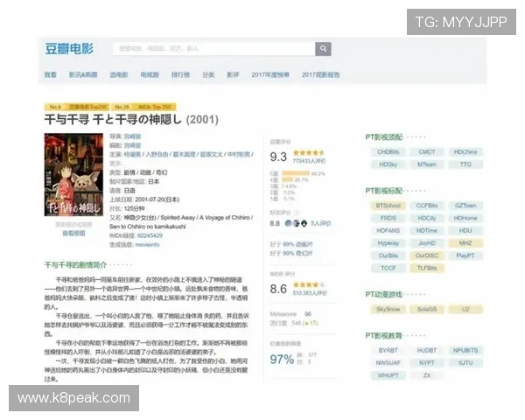This screenshot has height=420, width=525.
Task: Open the CMCT site tag
Action: click(x=427, y=151)
